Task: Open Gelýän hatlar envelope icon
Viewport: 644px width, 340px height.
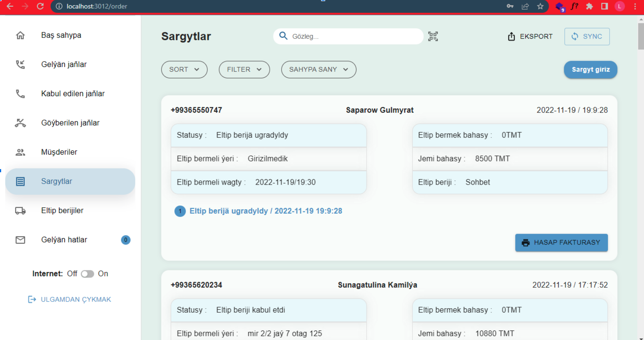Action: pos(20,240)
